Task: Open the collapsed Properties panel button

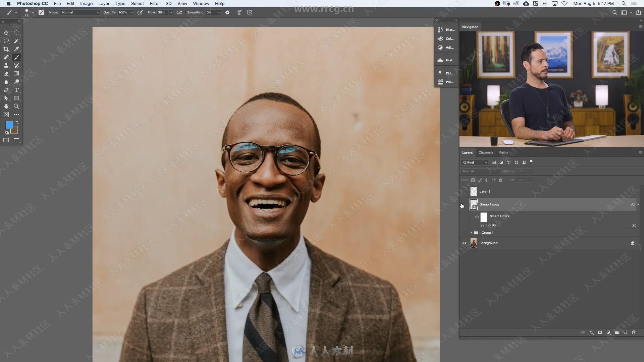Action: [x=446, y=82]
